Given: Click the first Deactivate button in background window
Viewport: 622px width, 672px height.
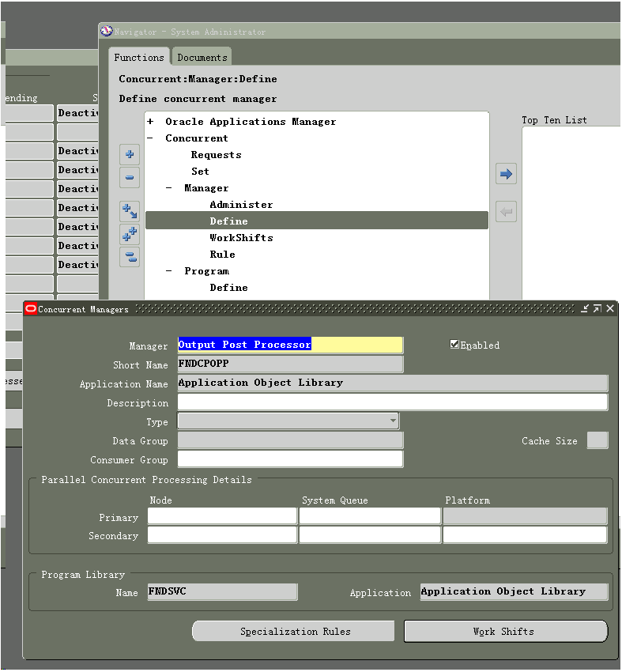Looking at the screenshot, I should [x=78, y=113].
